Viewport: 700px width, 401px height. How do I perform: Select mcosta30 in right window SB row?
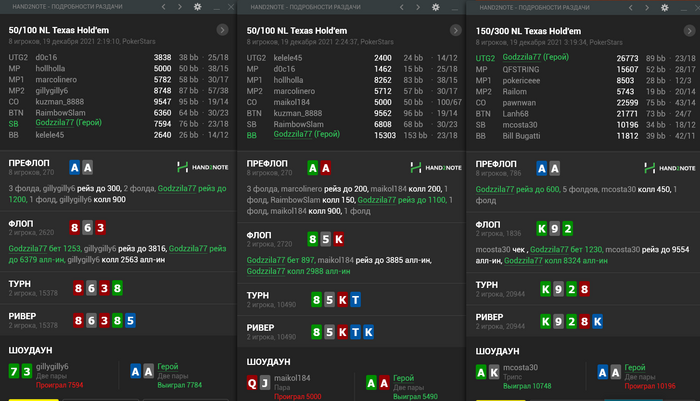[520, 125]
